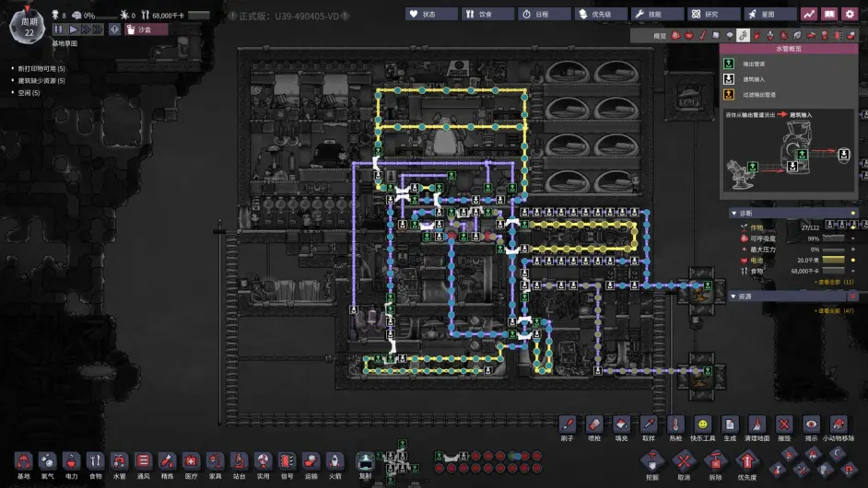
Task: Open the 日程 schedule menu
Action: pyautogui.click(x=545, y=15)
